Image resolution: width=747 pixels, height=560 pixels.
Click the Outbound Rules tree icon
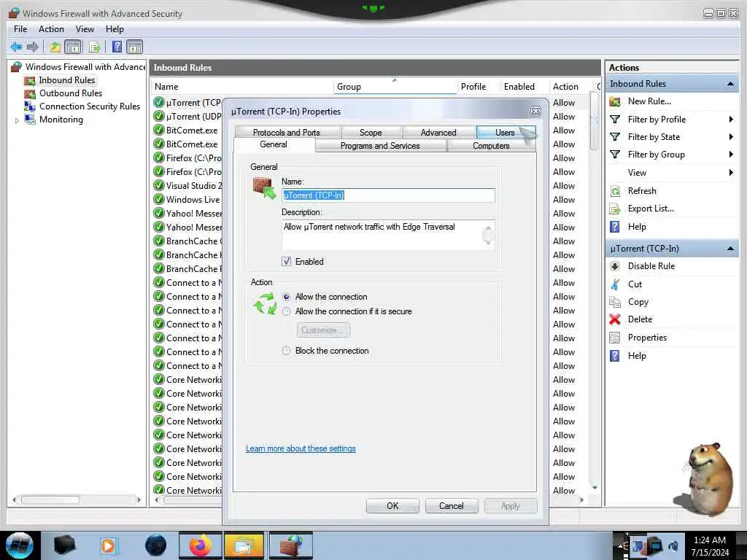coord(29,93)
